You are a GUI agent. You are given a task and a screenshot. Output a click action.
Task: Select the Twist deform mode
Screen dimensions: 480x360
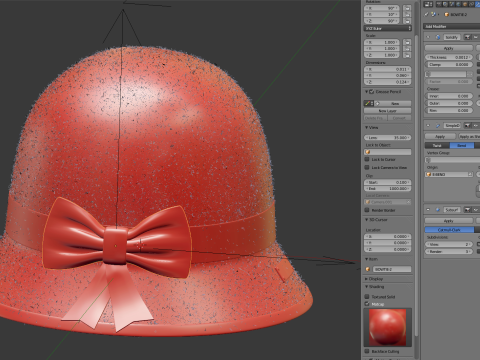pyautogui.click(x=437, y=146)
